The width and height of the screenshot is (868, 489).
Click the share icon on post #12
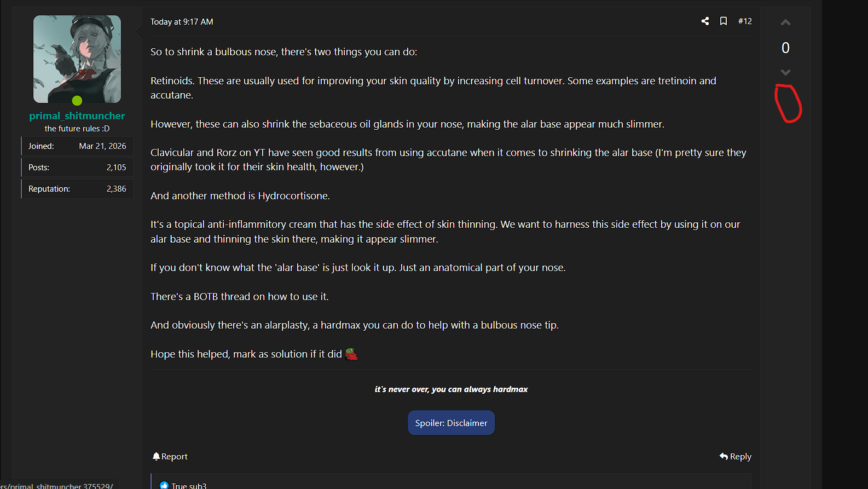(x=705, y=21)
